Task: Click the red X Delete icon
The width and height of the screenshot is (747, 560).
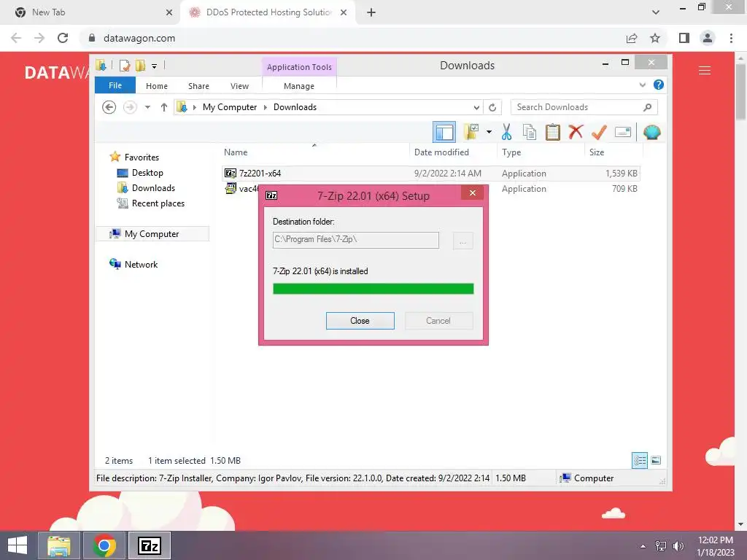Action: pyautogui.click(x=576, y=131)
